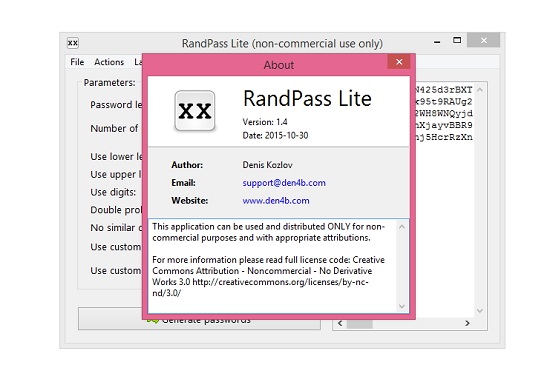Click the horizontal scrollbar thumb in password list
Screen dimensions: 550x385
(x=360, y=323)
